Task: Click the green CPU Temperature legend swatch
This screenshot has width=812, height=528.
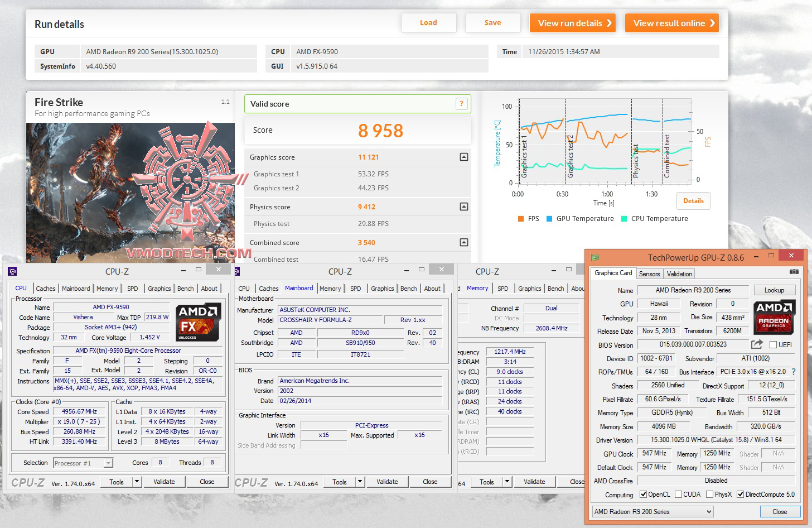Action: click(624, 219)
